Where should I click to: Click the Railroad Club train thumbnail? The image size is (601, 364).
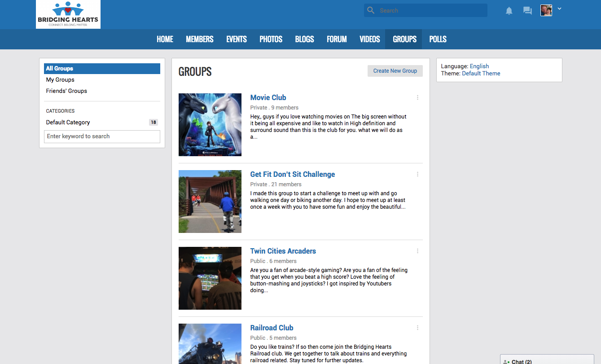click(210, 344)
